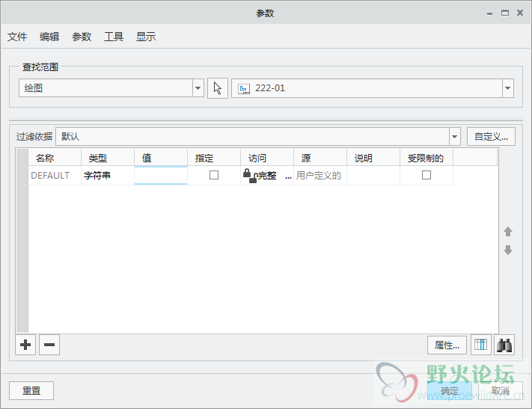Image resolution: width=532 pixels, height=409 pixels.
Task: Move parameter up with arrow
Action: click(x=508, y=232)
